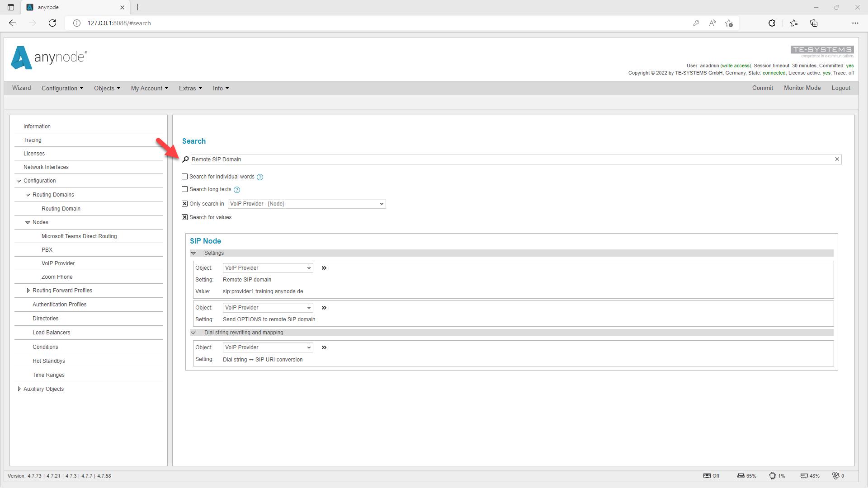Screen dimensions: 868x488
Task: Open the Only search in dropdown
Action: (307, 204)
